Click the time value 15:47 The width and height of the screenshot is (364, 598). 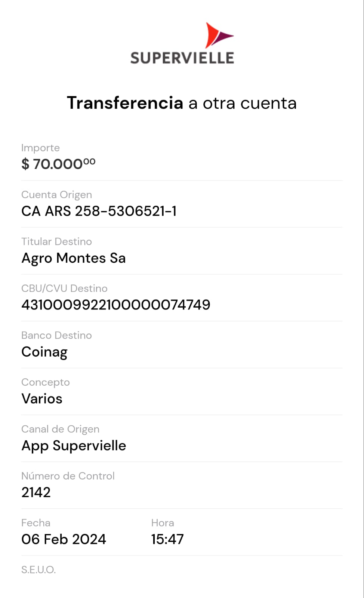(x=167, y=539)
